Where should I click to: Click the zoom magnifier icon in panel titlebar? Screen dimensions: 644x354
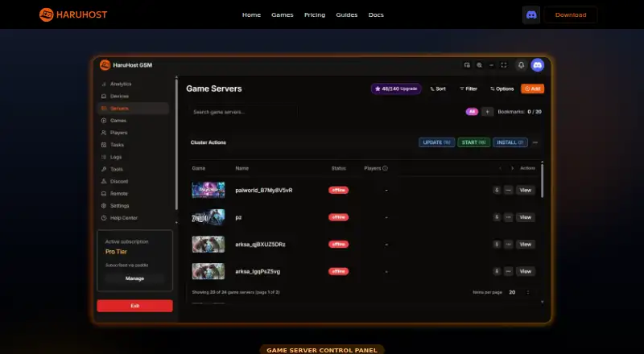pos(479,65)
